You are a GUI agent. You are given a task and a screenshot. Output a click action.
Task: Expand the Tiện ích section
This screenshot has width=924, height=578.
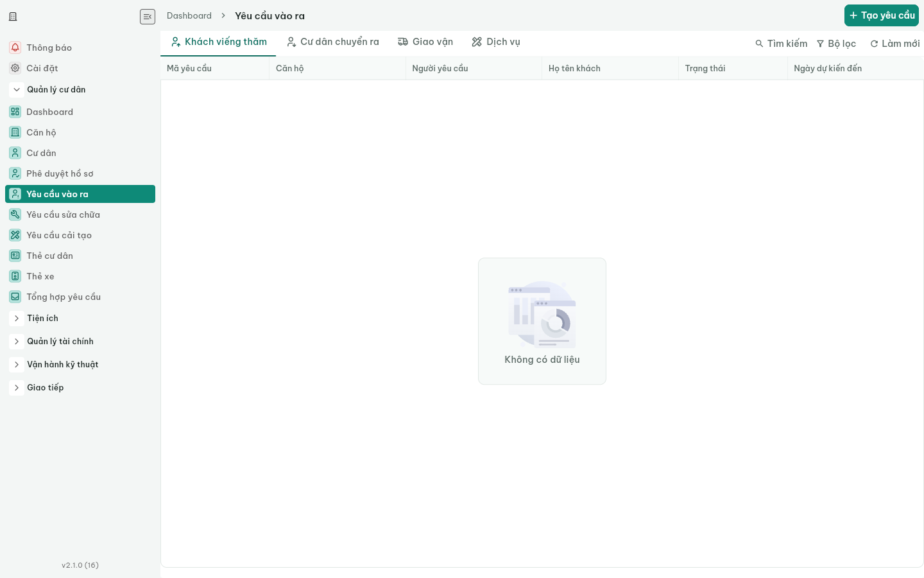click(x=17, y=319)
